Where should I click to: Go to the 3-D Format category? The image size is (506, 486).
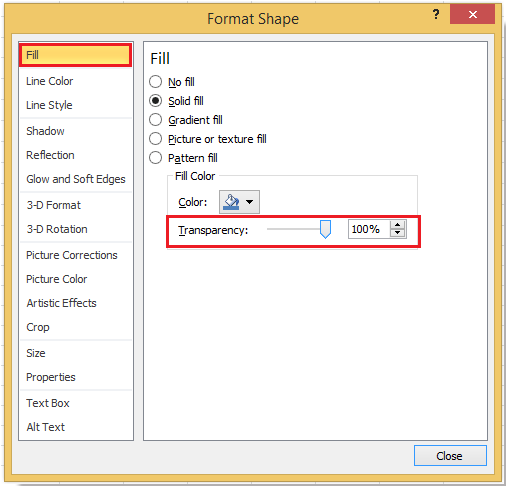click(x=54, y=205)
